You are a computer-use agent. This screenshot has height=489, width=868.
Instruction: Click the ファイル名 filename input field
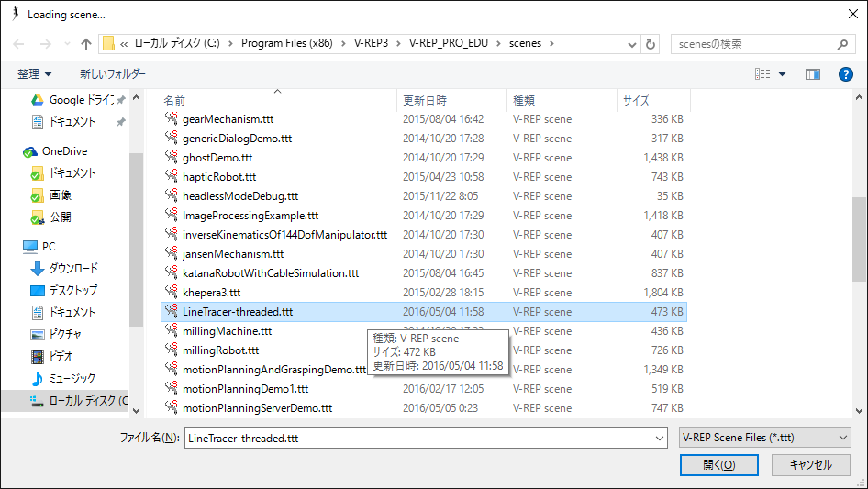418,438
